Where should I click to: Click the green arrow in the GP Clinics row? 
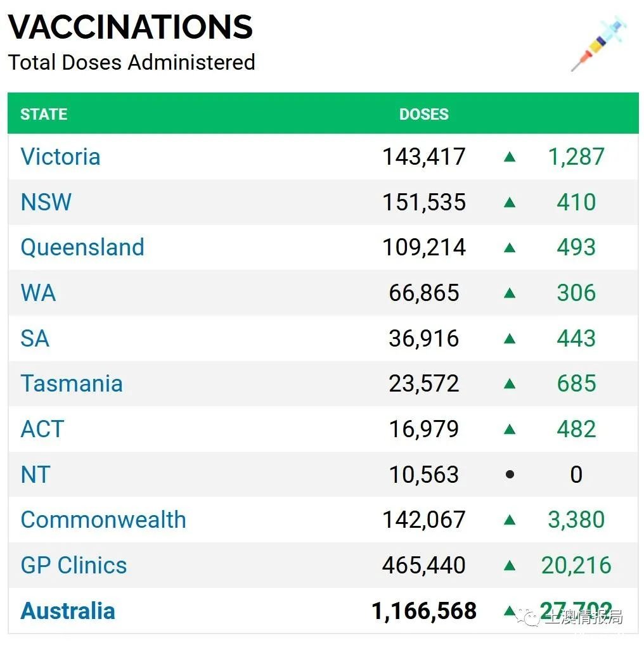[x=510, y=565]
